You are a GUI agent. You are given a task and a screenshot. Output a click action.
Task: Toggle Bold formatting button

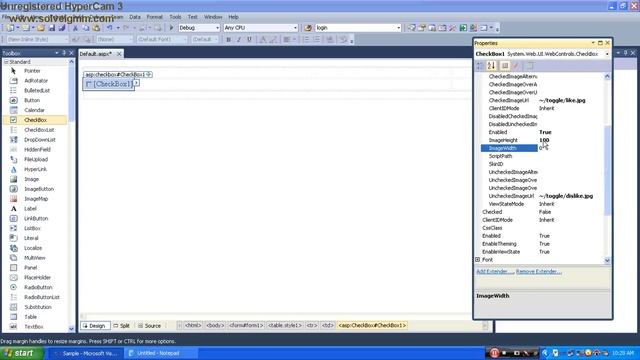229,40
